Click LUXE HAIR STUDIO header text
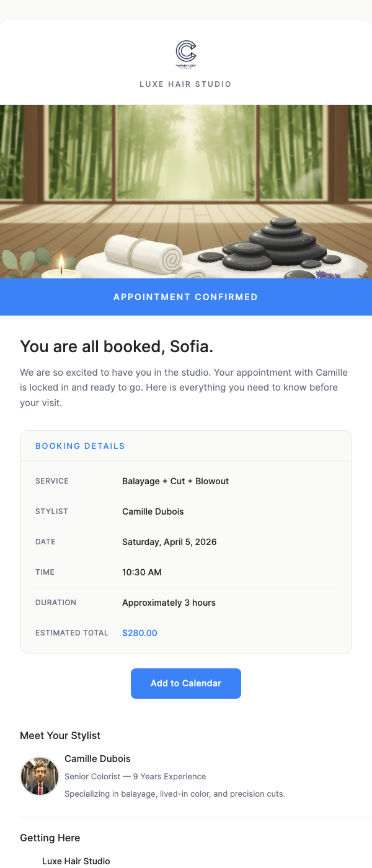 pyautogui.click(x=185, y=84)
